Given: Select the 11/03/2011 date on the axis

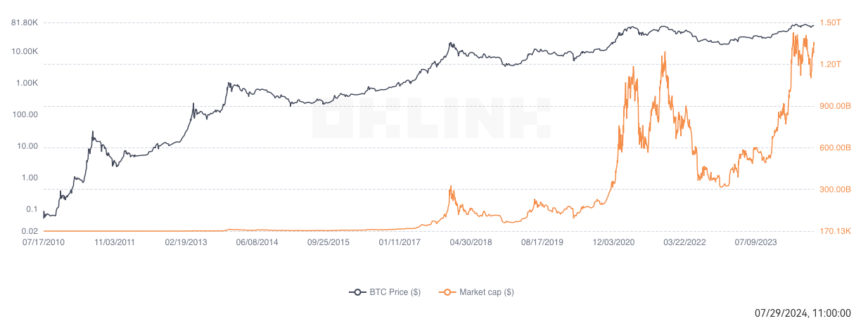Looking at the screenshot, I should 115,242.
